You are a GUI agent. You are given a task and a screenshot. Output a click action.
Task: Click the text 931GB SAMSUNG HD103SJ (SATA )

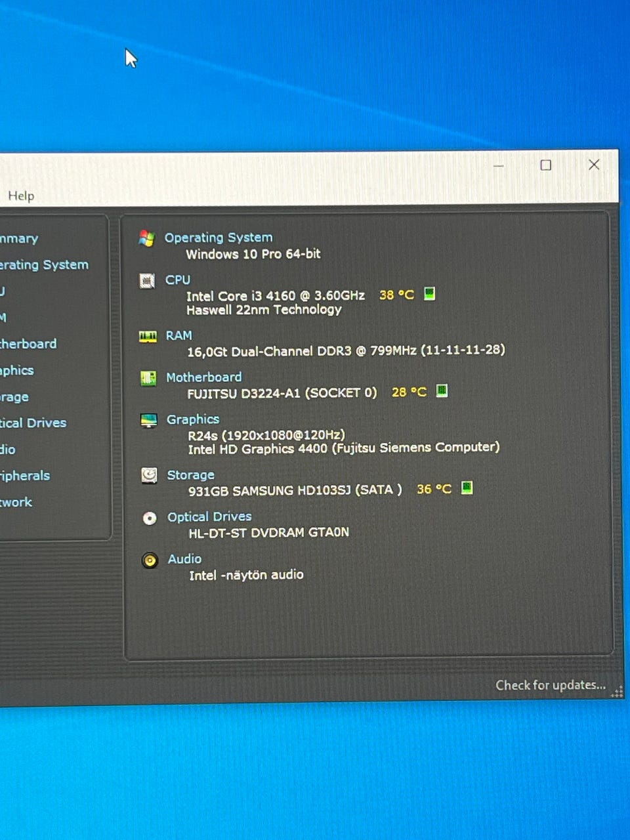[x=295, y=490]
